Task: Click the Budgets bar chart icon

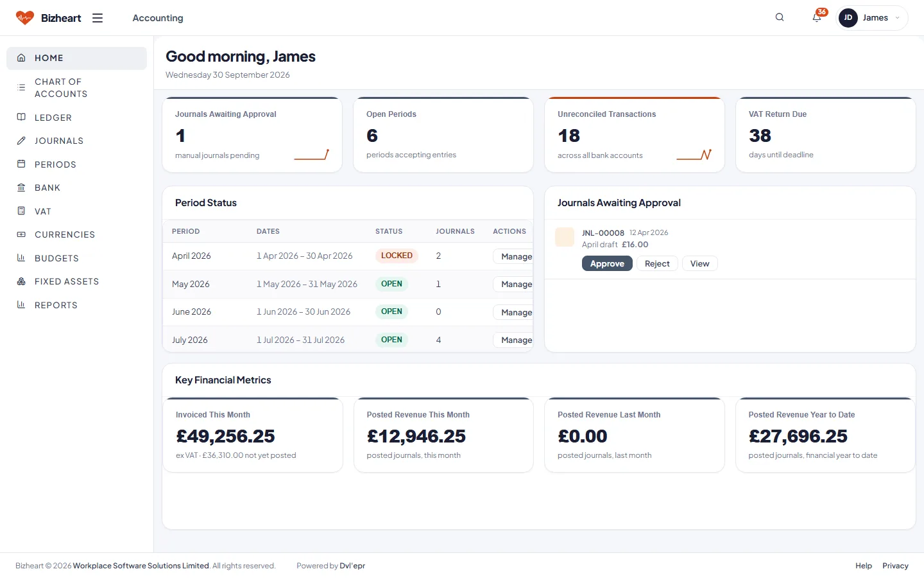Action: point(21,258)
